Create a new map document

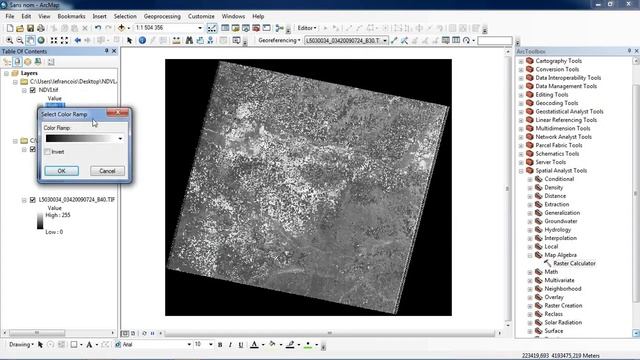click(10, 28)
